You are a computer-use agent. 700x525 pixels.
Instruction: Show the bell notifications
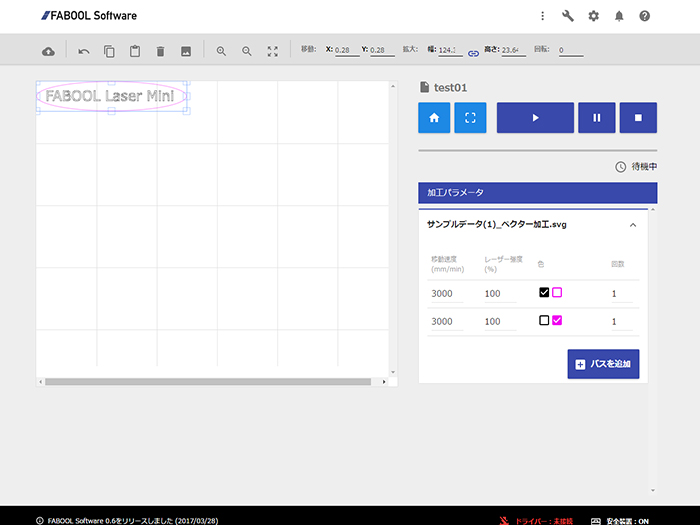[619, 17]
